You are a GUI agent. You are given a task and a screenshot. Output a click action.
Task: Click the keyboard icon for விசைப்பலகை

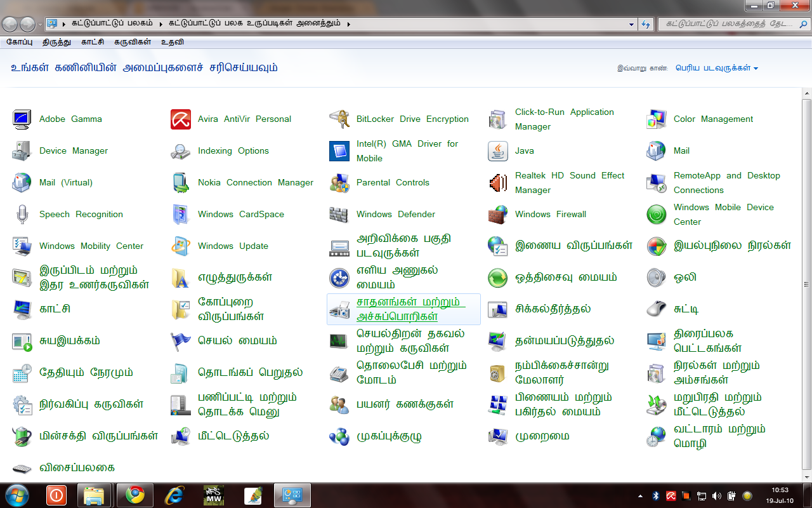22,469
